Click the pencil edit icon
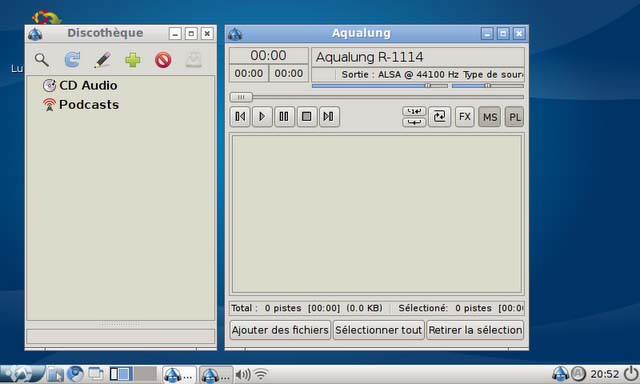 (x=102, y=60)
